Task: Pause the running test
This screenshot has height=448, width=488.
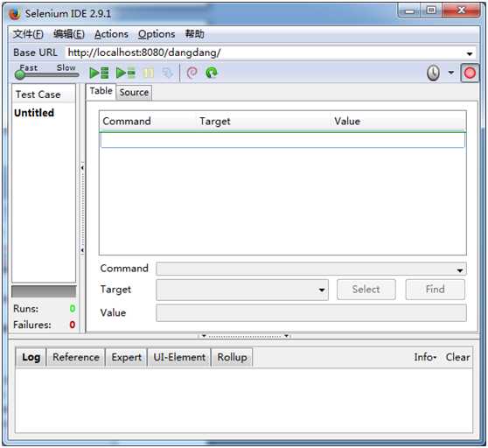Action: (x=148, y=73)
